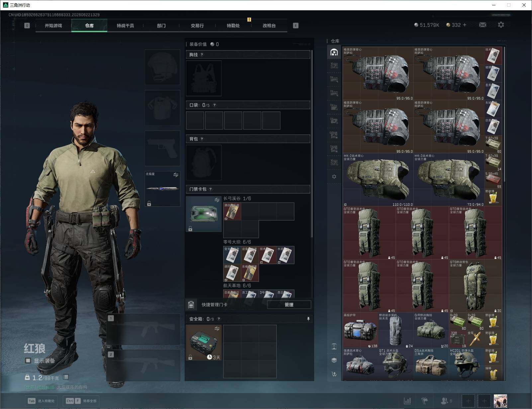Screen dimensions: 532x409
Task: Click swap icon on 北极星 knife slot
Action: pyautogui.click(x=176, y=175)
